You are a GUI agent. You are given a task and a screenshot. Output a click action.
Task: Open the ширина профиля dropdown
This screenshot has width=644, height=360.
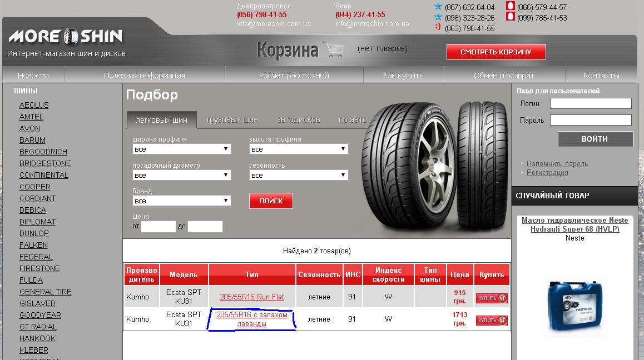181,149
